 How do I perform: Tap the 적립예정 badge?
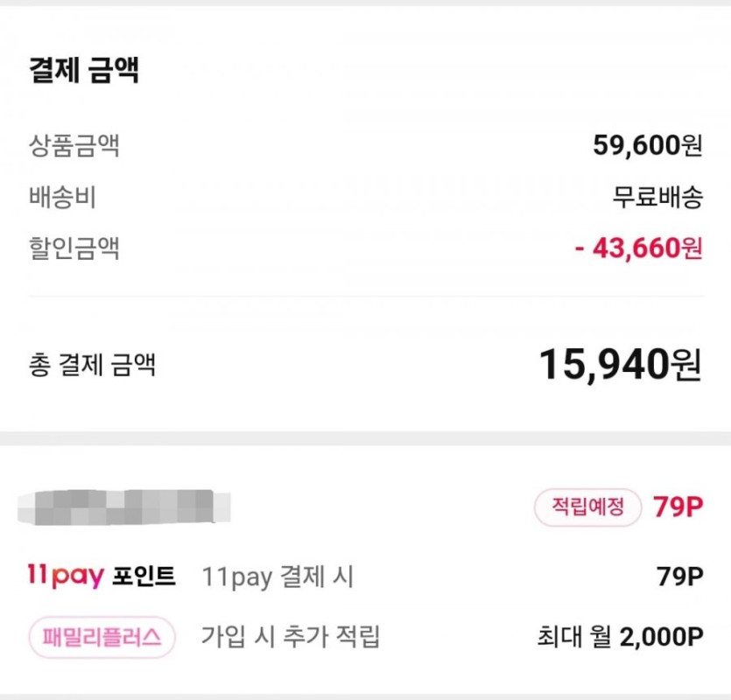(x=588, y=507)
